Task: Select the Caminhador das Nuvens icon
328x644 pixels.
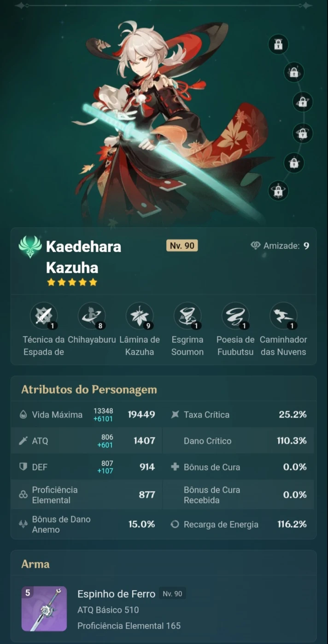Action: click(x=283, y=316)
